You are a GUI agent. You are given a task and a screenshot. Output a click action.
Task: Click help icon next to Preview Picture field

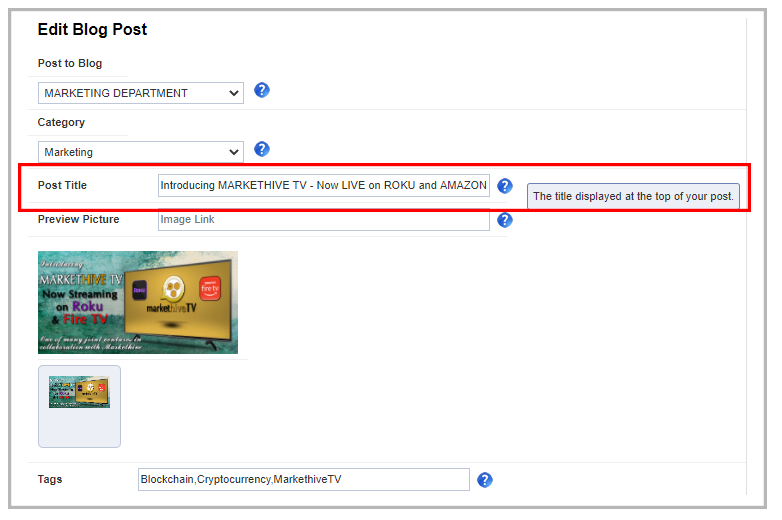click(505, 220)
